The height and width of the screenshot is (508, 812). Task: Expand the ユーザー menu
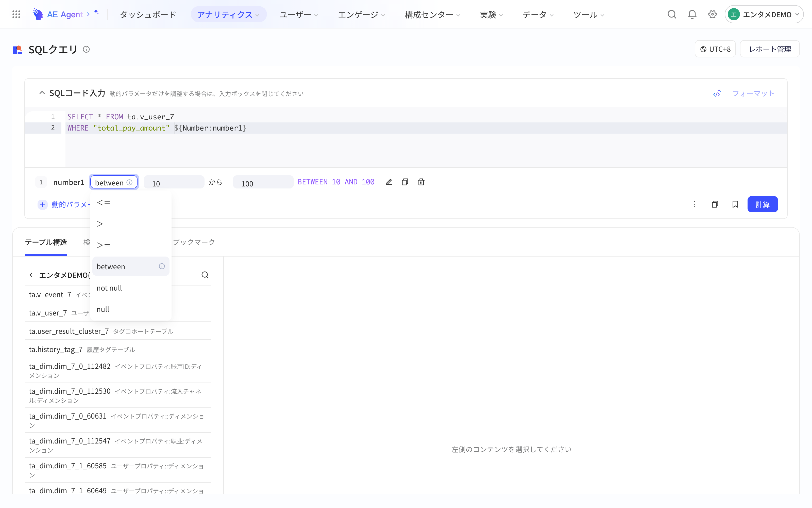click(299, 14)
